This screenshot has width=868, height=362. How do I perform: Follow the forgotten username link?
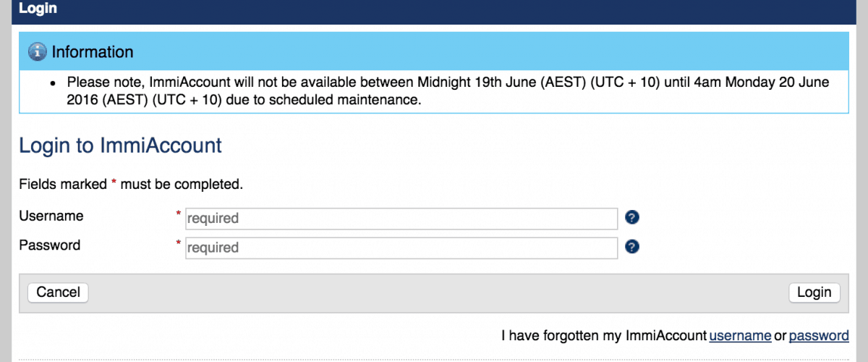tap(739, 335)
